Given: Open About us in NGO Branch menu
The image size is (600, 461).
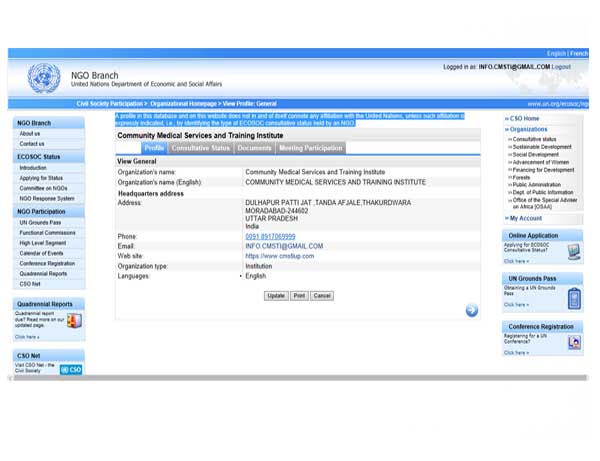Looking at the screenshot, I should (30, 134).
